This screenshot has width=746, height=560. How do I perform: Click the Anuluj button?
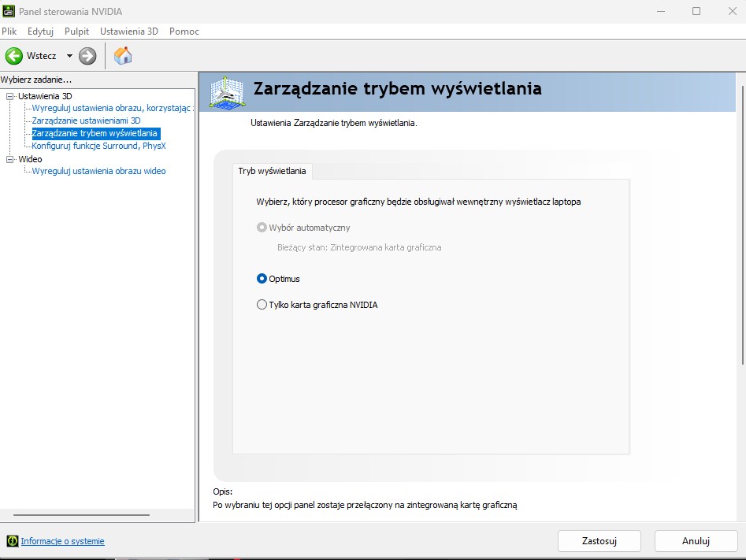[x=696, y=541]
